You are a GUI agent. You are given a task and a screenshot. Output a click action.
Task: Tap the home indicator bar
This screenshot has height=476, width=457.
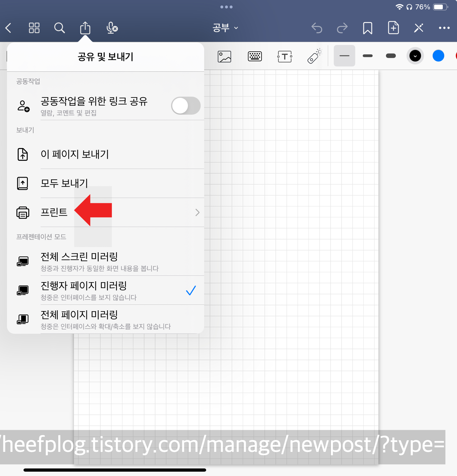coord(115,470)
